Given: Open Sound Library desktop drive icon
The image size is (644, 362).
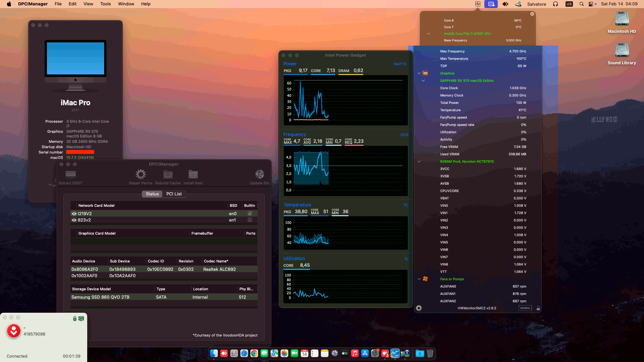Looking at the screenshot, I should (x=622, y=50).
